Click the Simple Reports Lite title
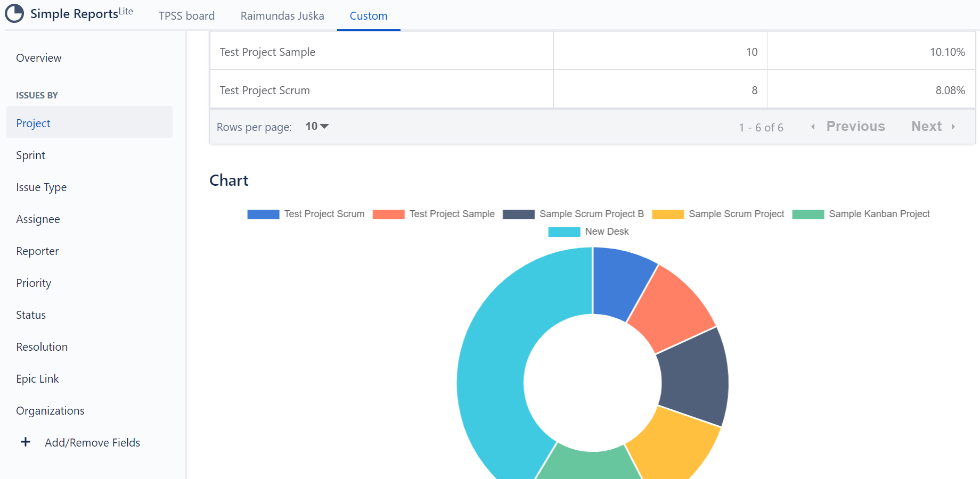 point(81,13)
